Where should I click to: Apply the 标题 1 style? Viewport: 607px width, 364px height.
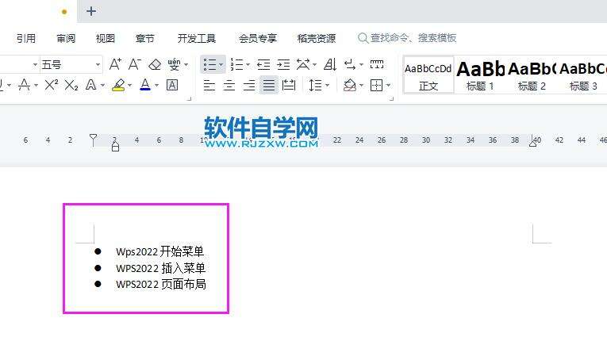tap(480, 76)
